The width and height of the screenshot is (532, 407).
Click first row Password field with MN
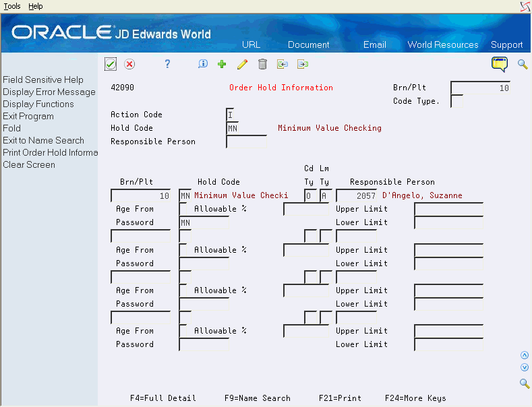click(204, 223)
